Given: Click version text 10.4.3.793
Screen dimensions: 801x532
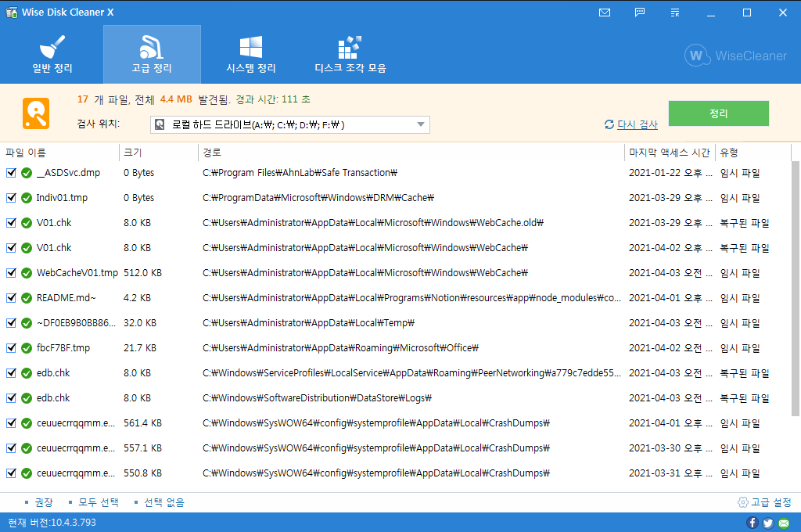Looking at the screenshot, I should (x=73, y=523).
